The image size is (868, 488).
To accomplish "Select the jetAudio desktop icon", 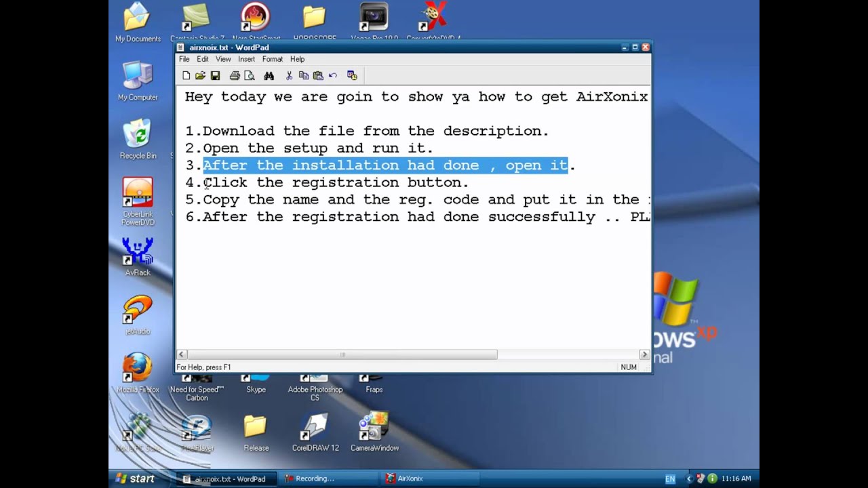I will pos(138,315).
